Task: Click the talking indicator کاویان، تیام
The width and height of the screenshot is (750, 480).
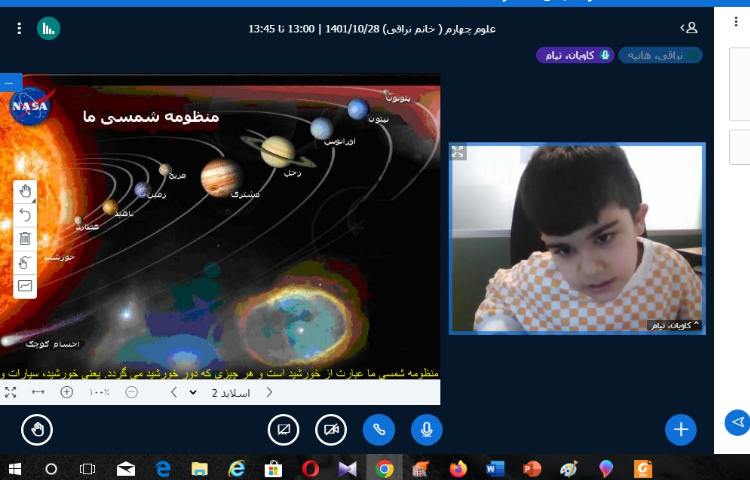Action: point(575,55)
